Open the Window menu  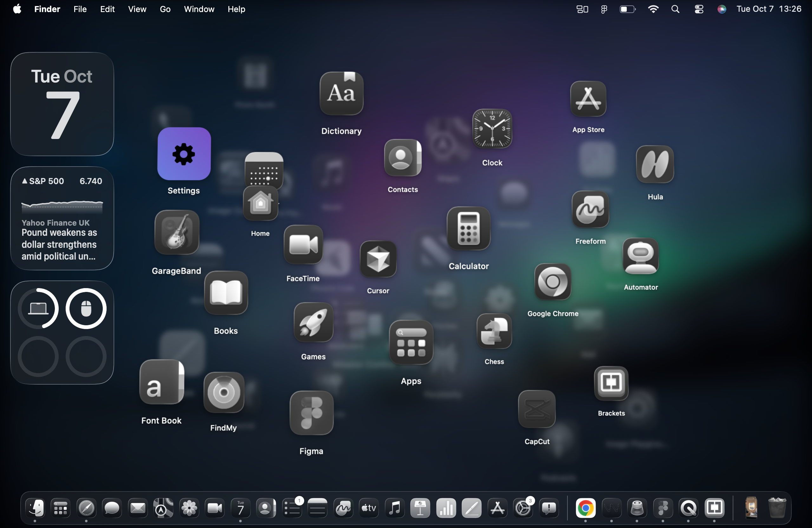click(199, 9)
